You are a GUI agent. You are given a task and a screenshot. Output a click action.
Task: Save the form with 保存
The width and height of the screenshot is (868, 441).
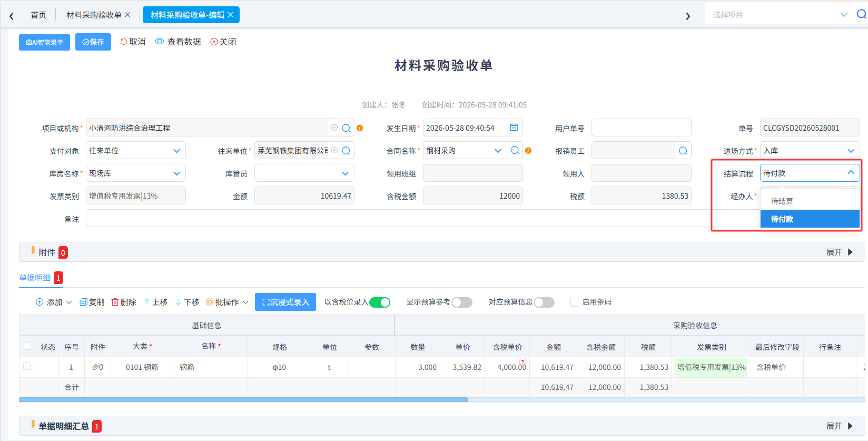[x=93, y=42]
